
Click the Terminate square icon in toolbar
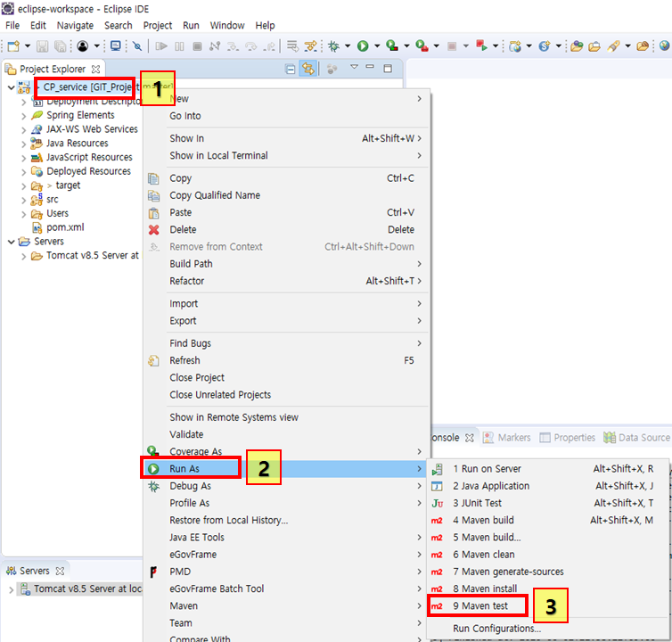click(197, 45)
